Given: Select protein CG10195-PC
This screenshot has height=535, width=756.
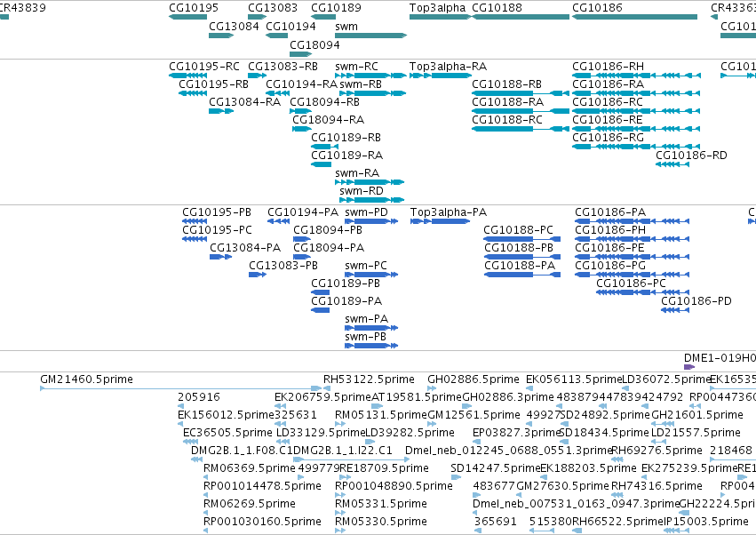Looking at the screenshot, I should point(195,239).
